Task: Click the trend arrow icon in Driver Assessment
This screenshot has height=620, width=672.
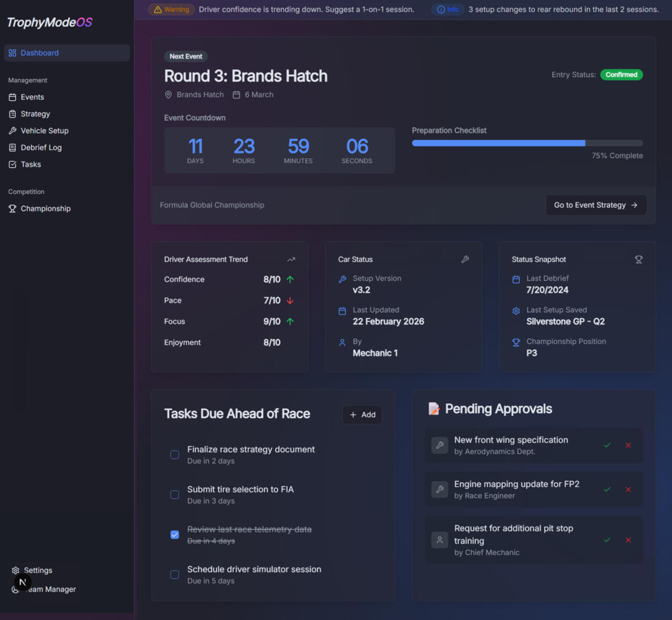Action: pyautogui.click(x=291, y=259)
